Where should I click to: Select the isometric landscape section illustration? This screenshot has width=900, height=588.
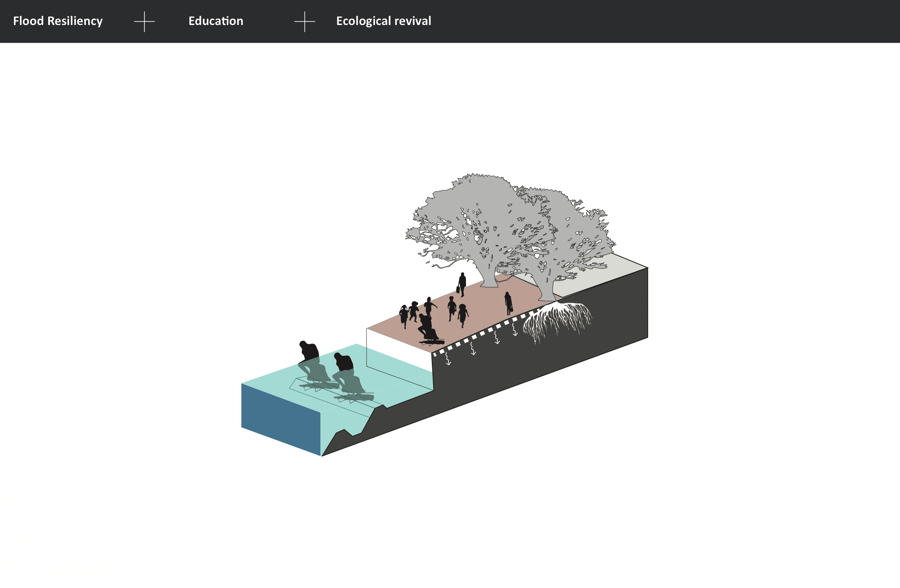tap(445, 314)
